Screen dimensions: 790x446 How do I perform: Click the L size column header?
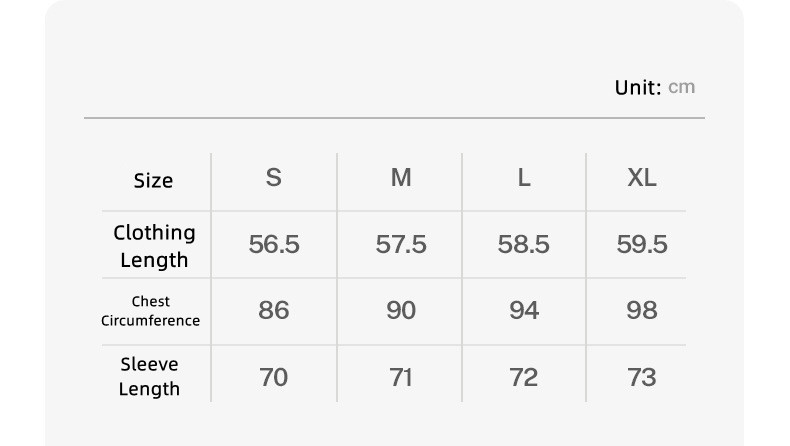[524, 178]
